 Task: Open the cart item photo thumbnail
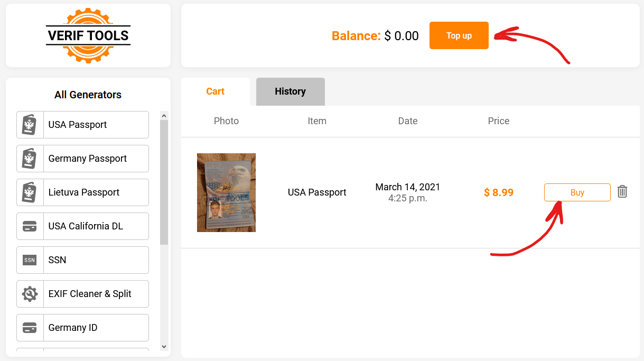click(x=226, y=192)
